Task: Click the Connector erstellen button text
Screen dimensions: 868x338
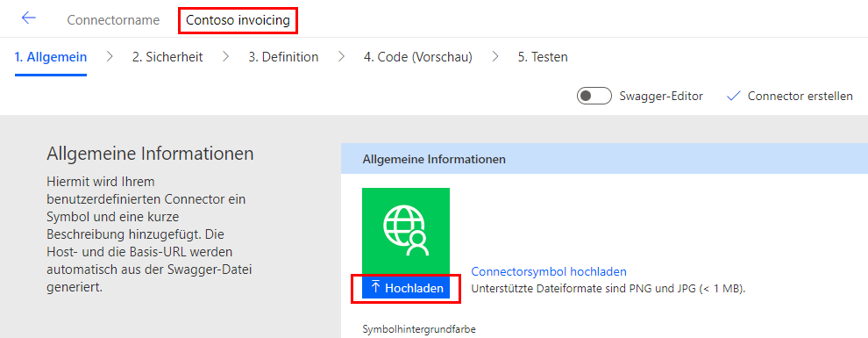Action: pos(800,96)
